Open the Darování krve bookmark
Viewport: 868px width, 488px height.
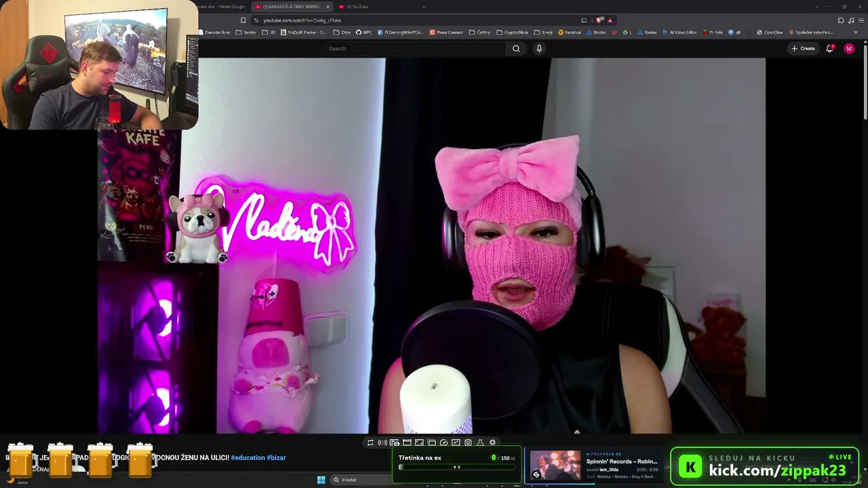(215, 33)
